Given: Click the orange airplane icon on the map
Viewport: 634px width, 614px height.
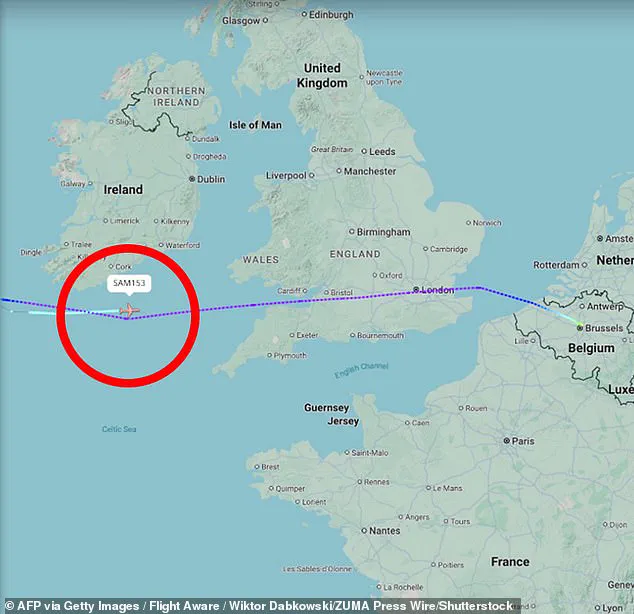Looking at the screenshot, I should click(x=129, y=311).
